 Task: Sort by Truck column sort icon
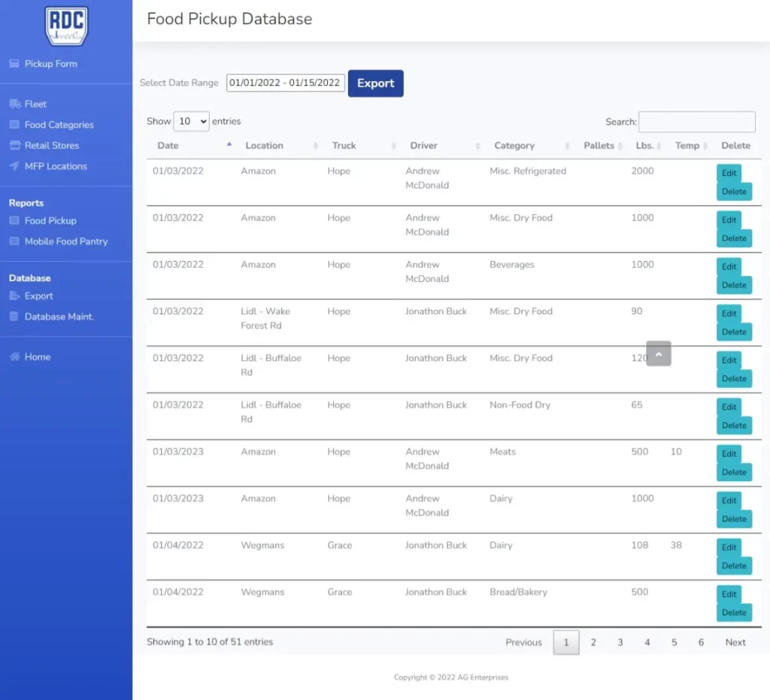tap(393, 146)
